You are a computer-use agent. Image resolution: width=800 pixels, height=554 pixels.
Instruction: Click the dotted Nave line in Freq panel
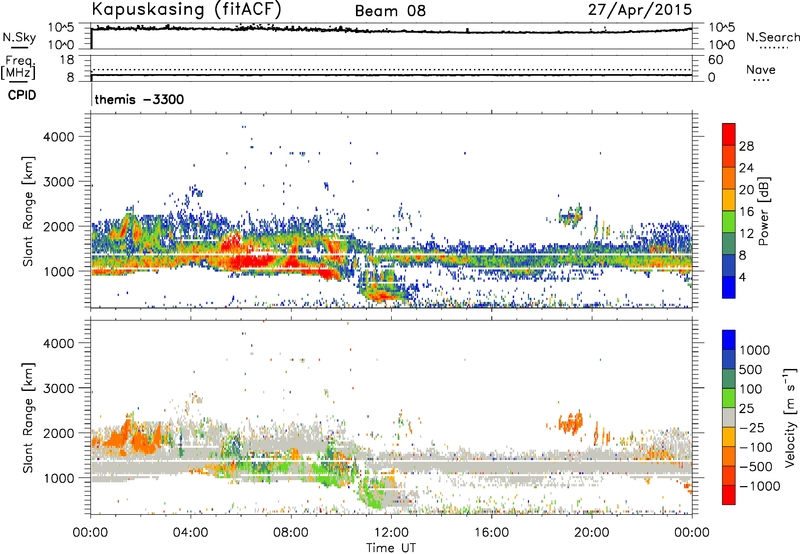391,69
